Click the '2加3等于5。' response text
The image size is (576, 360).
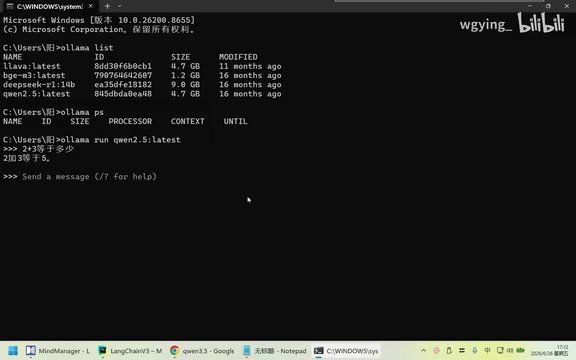(x=26, y=158)
